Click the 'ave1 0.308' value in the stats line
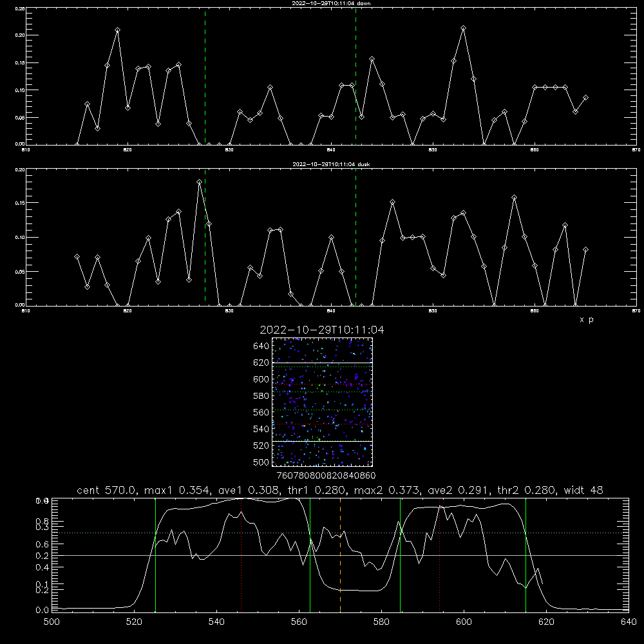This screenshot has width=644, height=644. point(249,490)
